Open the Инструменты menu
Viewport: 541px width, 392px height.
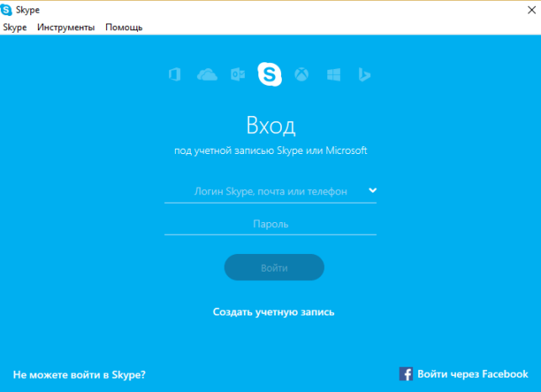tap(66, 27)
